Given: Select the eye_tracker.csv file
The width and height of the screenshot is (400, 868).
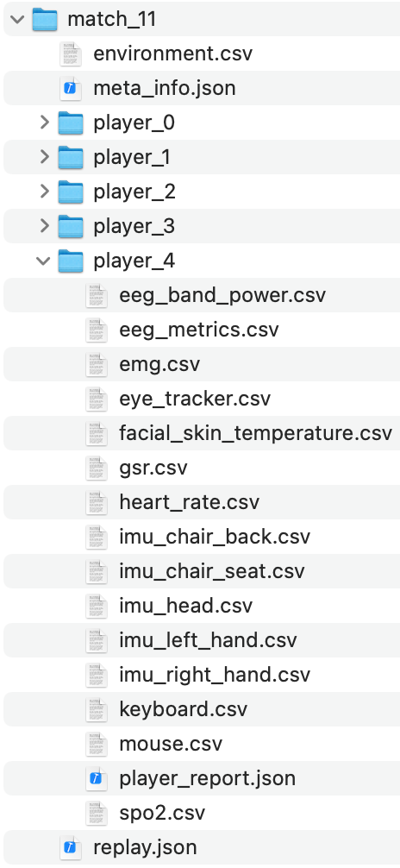Looking at the screenshot, I should pyautogui.click(x=202, y=399).
